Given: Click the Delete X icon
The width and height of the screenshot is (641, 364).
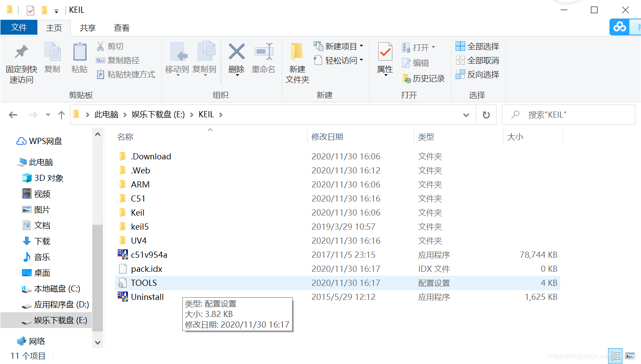Looking at the screenshot, I should coord(236,52).
